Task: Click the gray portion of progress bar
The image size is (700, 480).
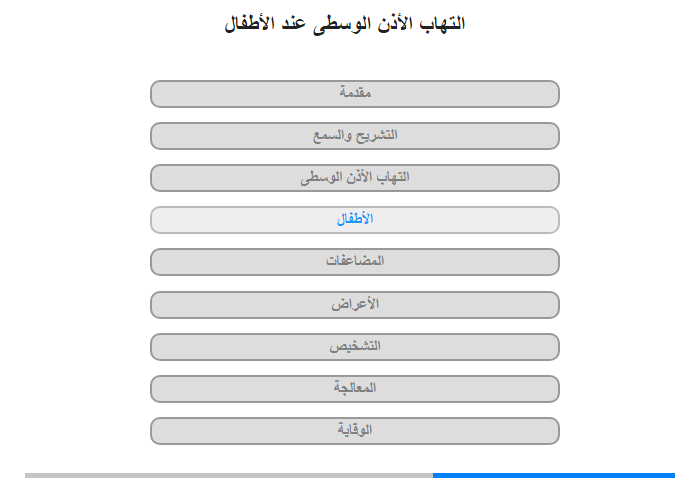Action: (229, 476)
